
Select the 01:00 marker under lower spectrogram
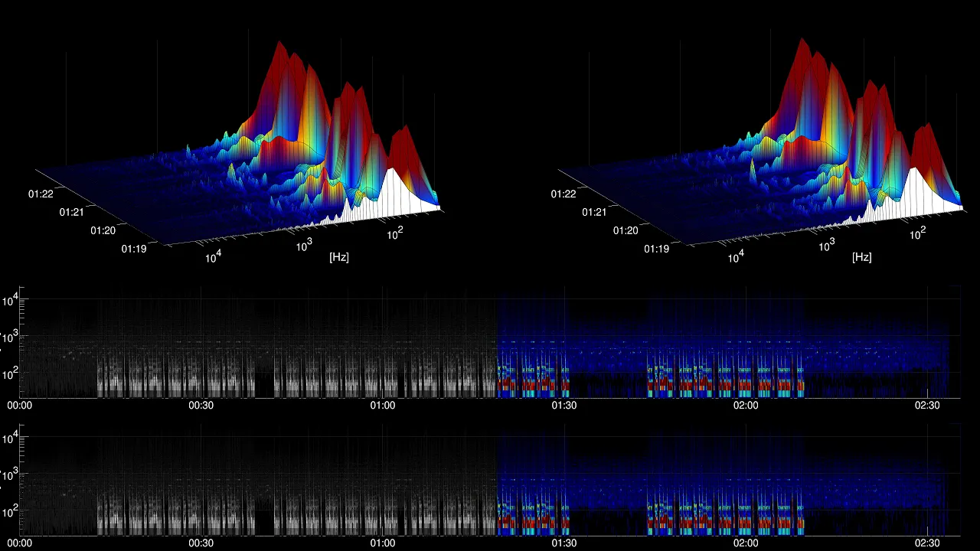[383, 543]
